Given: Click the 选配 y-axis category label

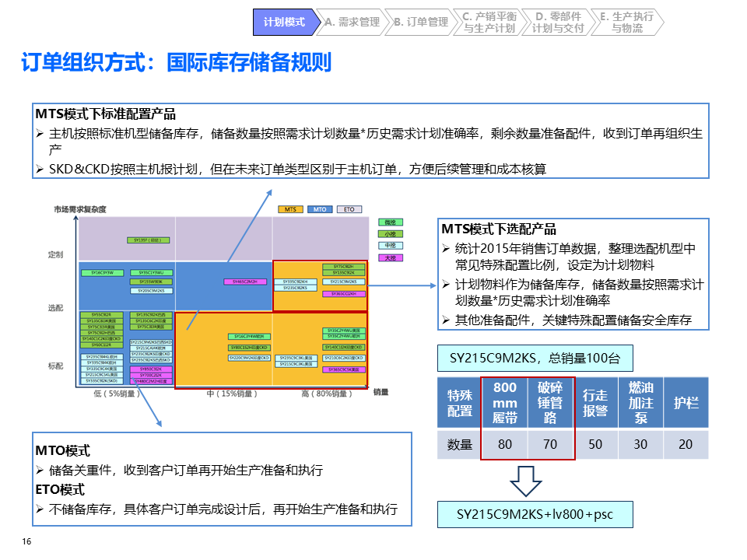Looking at the screenshot, I should 55,308.
